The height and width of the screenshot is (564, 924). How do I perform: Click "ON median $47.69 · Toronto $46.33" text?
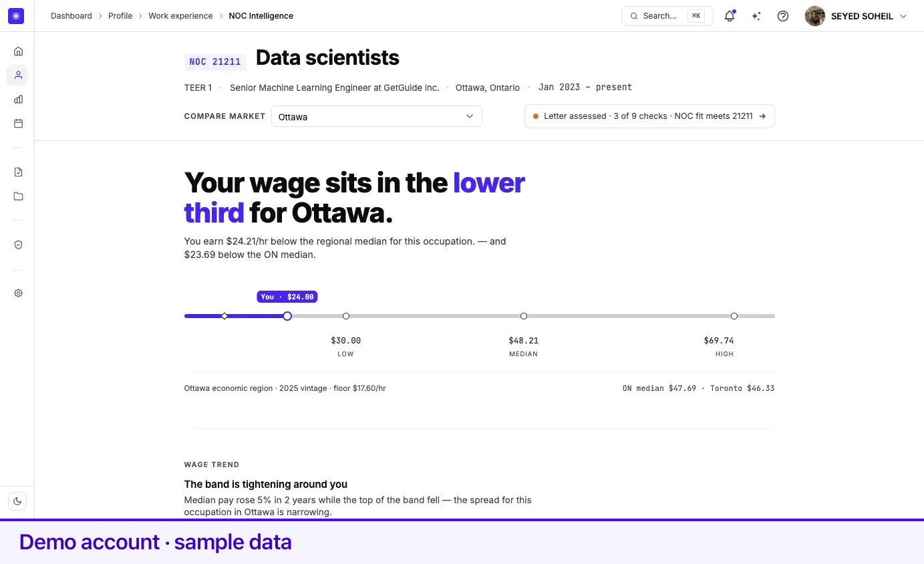pyautogui.click(x=698, y=388)
